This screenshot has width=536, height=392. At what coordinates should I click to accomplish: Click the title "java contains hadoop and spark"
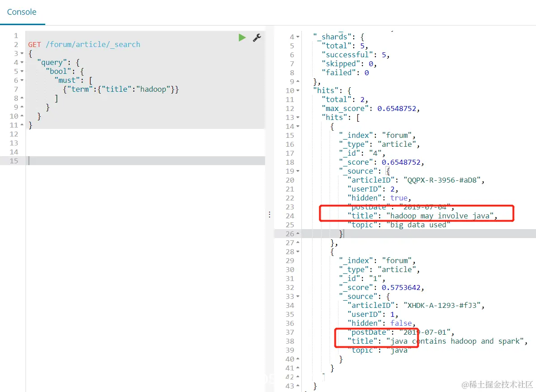(x=455, y=341)
